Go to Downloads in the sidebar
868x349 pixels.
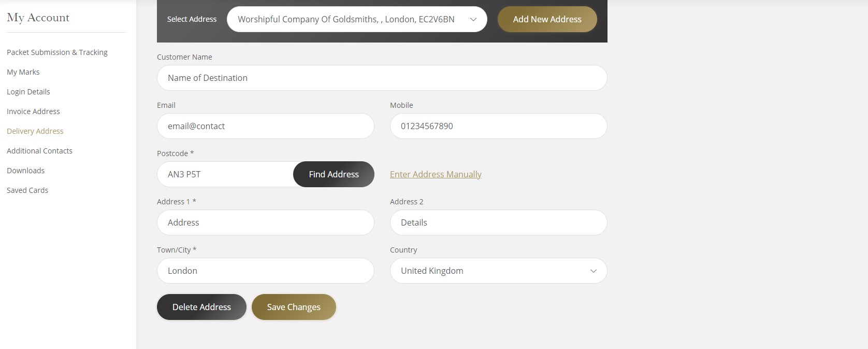pyautogui.click(x=26, y=171)
